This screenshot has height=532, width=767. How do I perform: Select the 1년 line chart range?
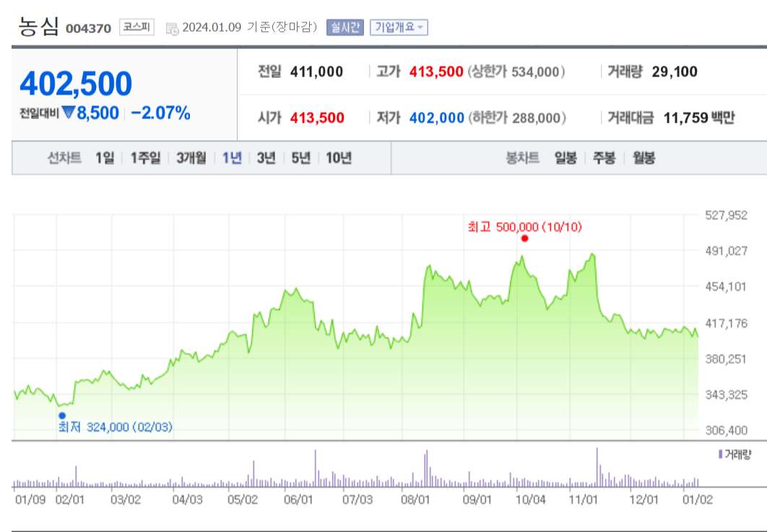[233, 158]
